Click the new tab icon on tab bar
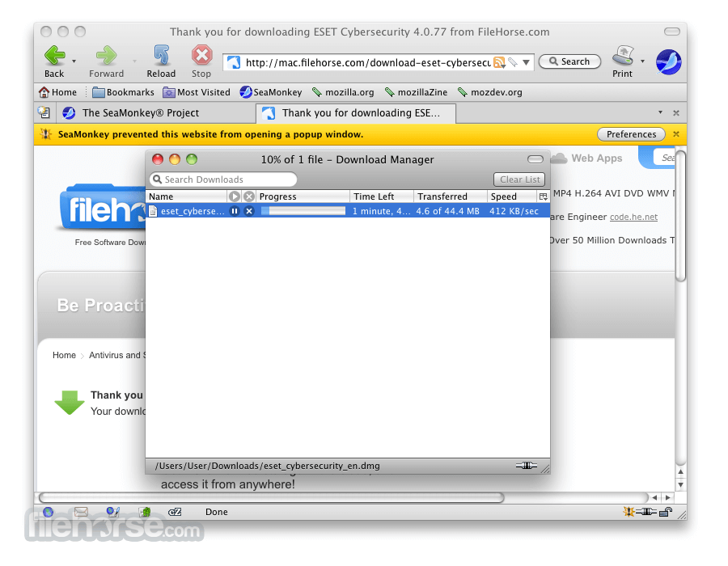Screen dimensions: 728x566 [44, 112]
